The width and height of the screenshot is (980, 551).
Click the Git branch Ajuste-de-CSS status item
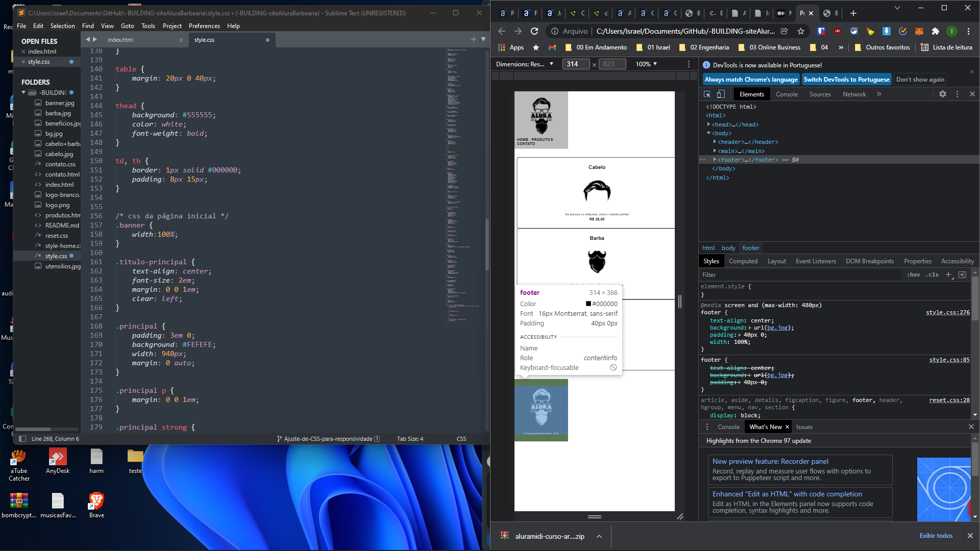(328, 439)
